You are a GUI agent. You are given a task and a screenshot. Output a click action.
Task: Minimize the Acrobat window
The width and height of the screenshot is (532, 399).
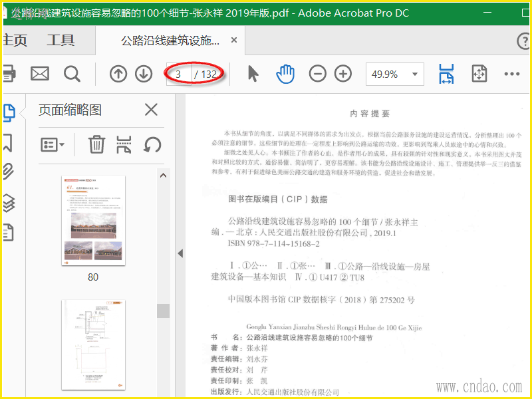point(487,13)
